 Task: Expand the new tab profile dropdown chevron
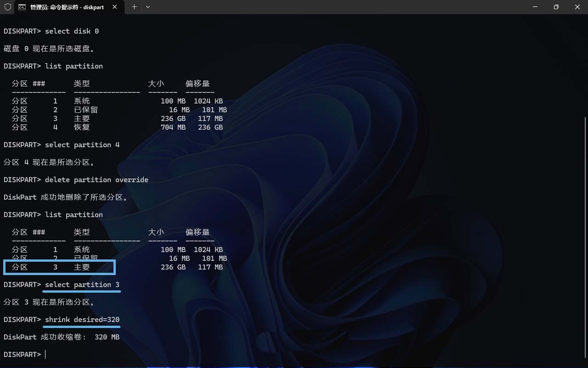coord(148,7)
